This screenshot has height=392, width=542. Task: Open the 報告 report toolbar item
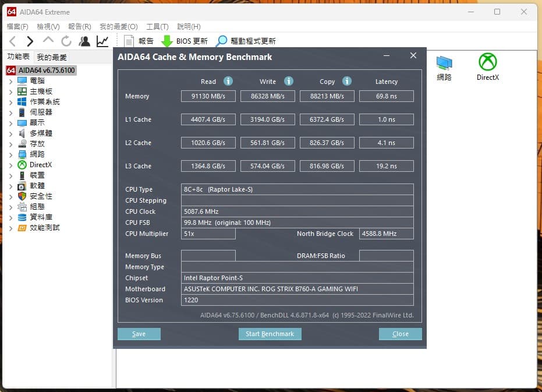point(139,41)
